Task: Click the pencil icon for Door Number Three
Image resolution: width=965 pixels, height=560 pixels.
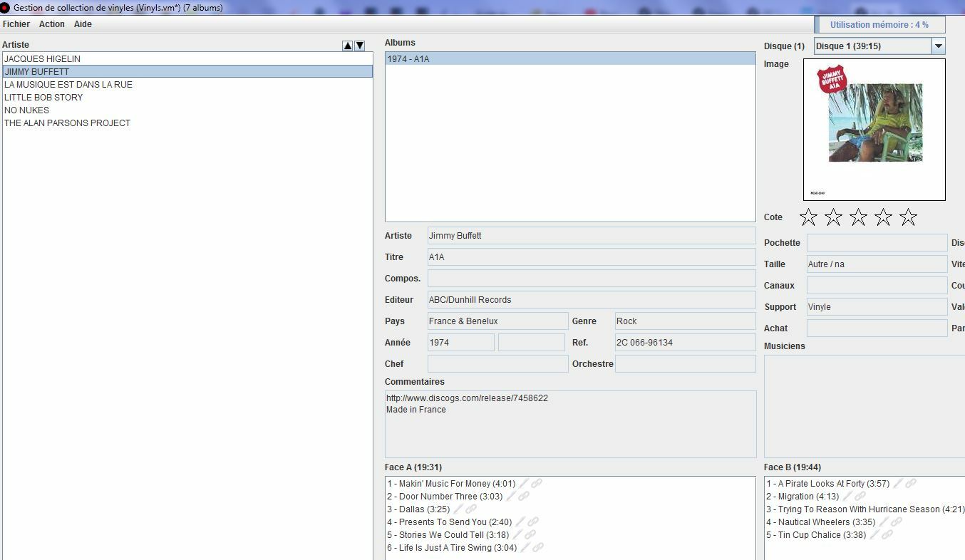Action: (511, 496)
